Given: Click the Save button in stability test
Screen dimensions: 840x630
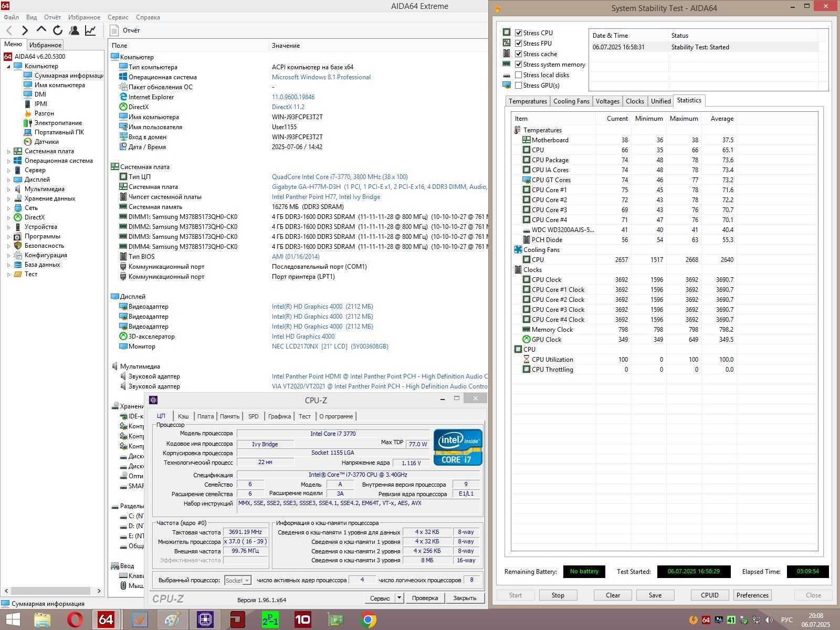Looking at the screenshot, I should (x=655, y=595).
